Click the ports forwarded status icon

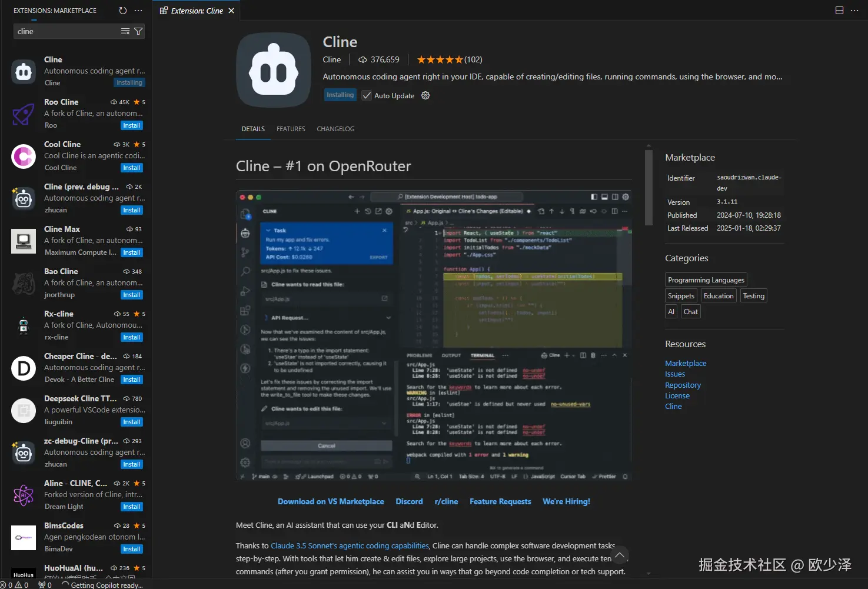click(45, 585)
